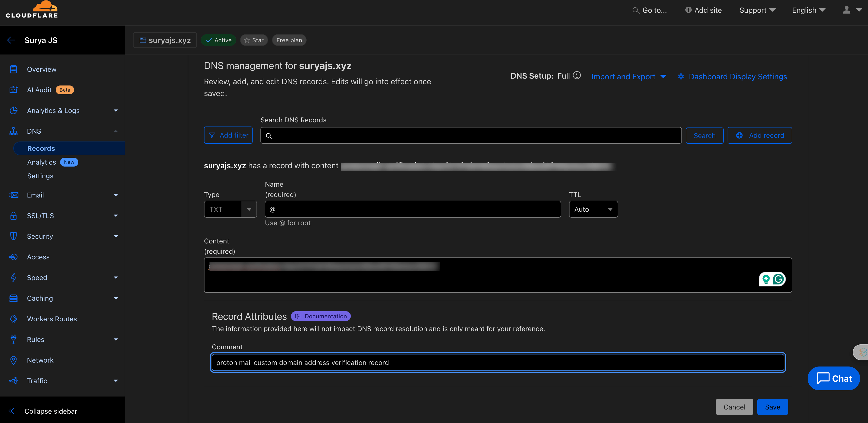Expand the Email sidebar section
The width and height of the screenshot is (868, 423).
coord(116,195)
